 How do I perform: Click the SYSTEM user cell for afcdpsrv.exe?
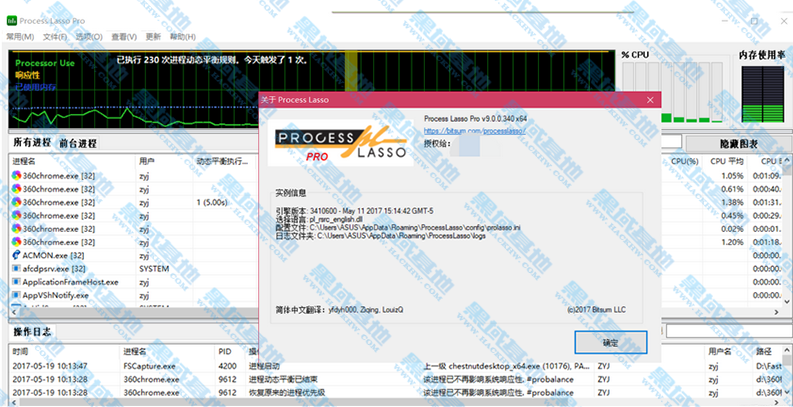(154, 268)
